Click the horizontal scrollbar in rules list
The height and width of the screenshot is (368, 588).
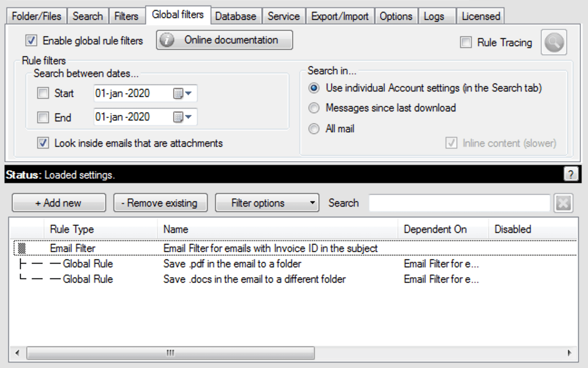[170, 353]
